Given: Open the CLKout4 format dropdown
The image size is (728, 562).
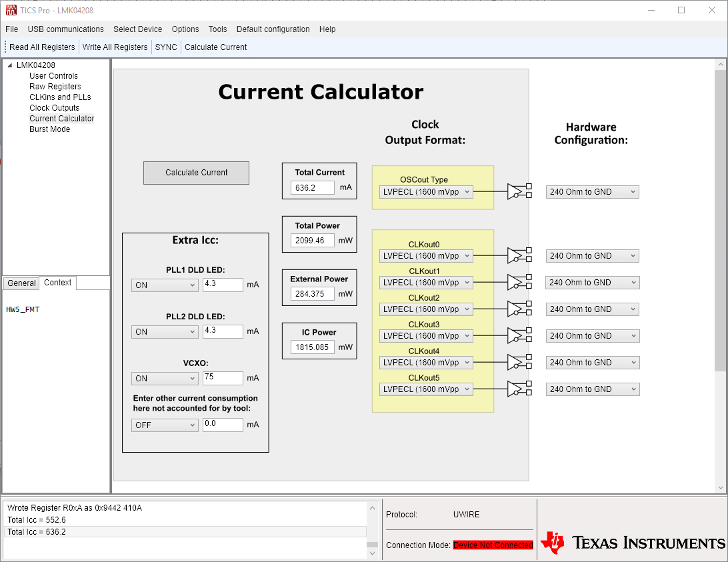Looking at the screenshot, I should [426, 363].
